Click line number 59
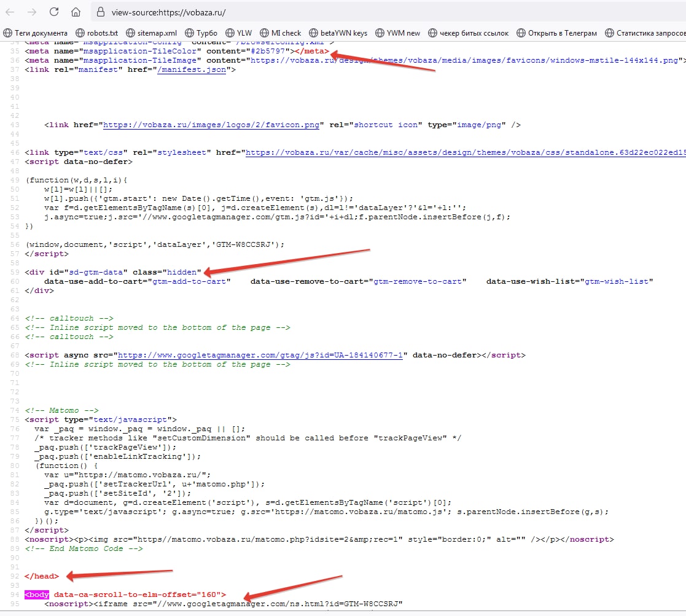 pos(15,272)
